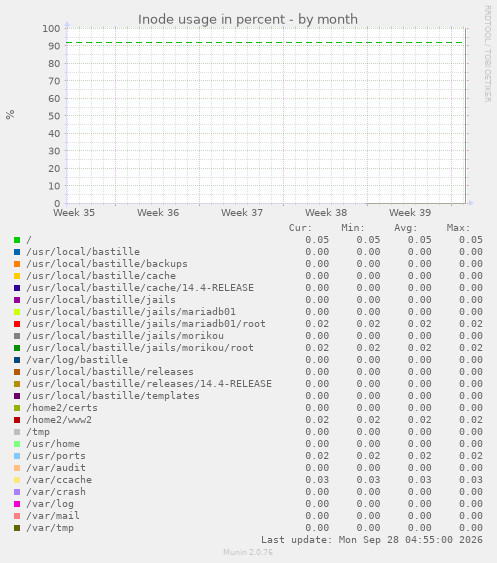The image size is (497, 563).
Task: Select legend entry /usr/local/bastille/jails/morikou/root
Action: click(140, 348)
